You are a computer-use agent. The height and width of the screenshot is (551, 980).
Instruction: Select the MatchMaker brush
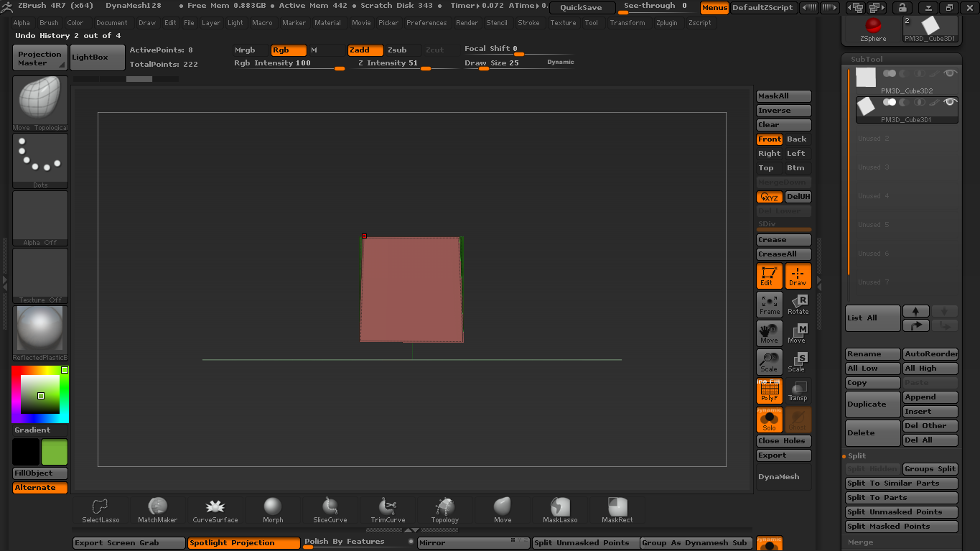[157, 510]
